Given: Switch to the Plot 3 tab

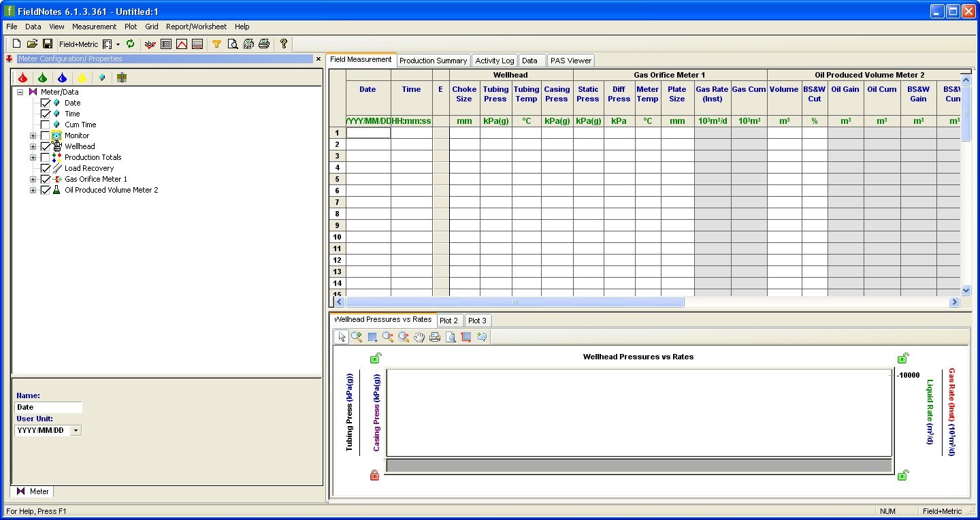Looking at the screenshot, I should pyautogui.click(x=478, y=321).
